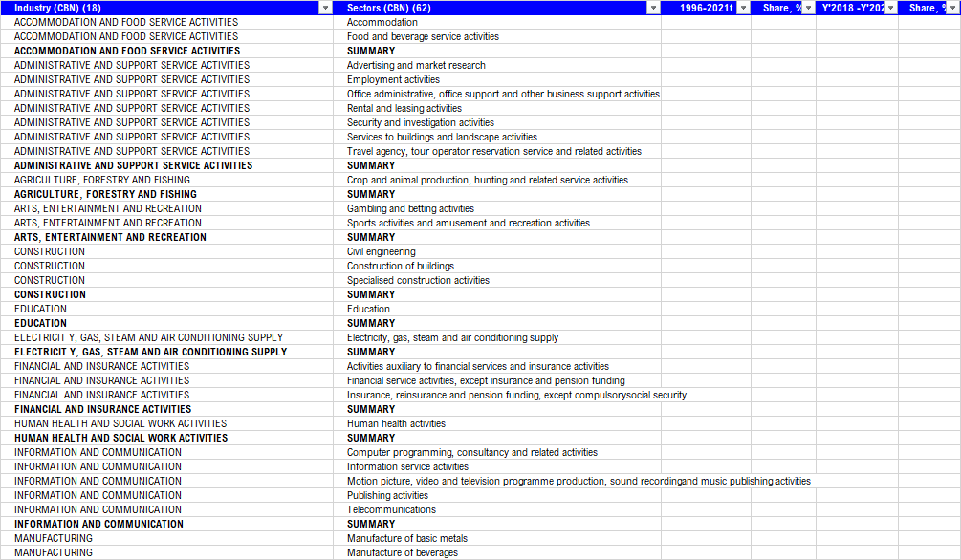The width and height of the screenshot is (961, 560).
Task: Select non-bold EDUCATION industry cell
Action: click(166, 309)
